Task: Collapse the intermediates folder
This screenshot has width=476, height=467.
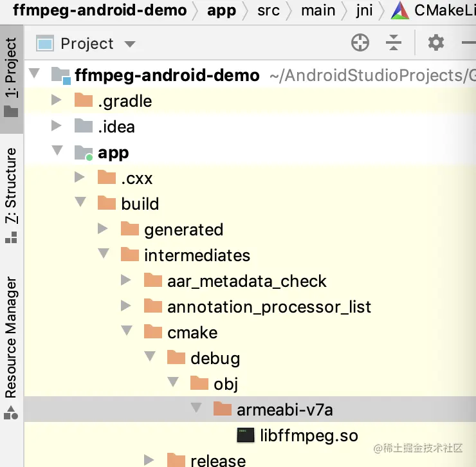Action: point(104,253)
